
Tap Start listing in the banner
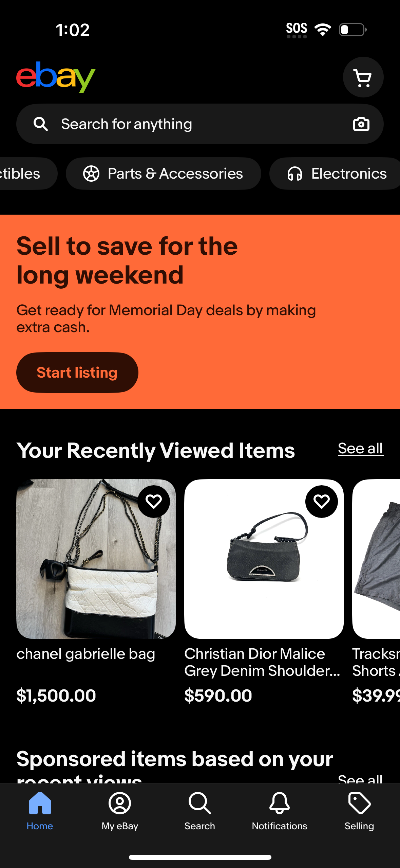[x=77, y=372]
